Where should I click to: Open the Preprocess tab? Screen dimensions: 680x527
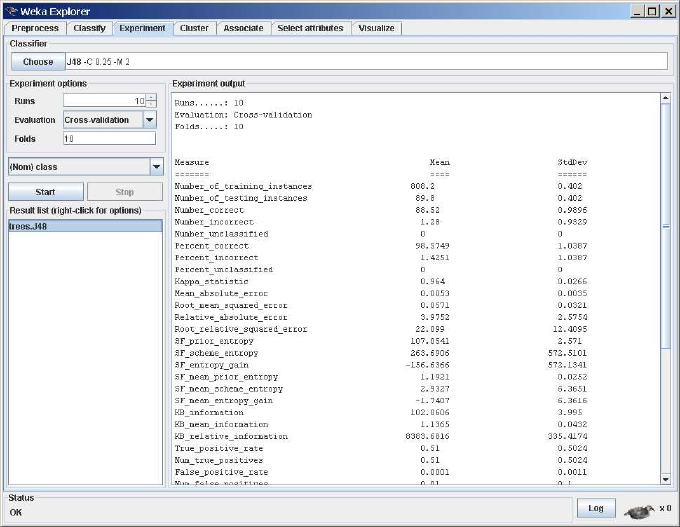click(35, 28)
